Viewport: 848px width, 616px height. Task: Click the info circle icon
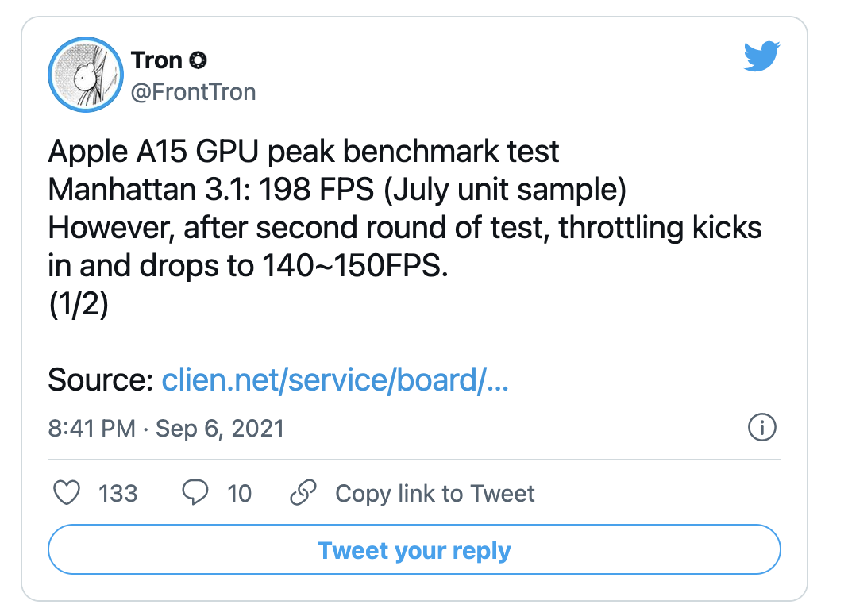tap(762, 429)
